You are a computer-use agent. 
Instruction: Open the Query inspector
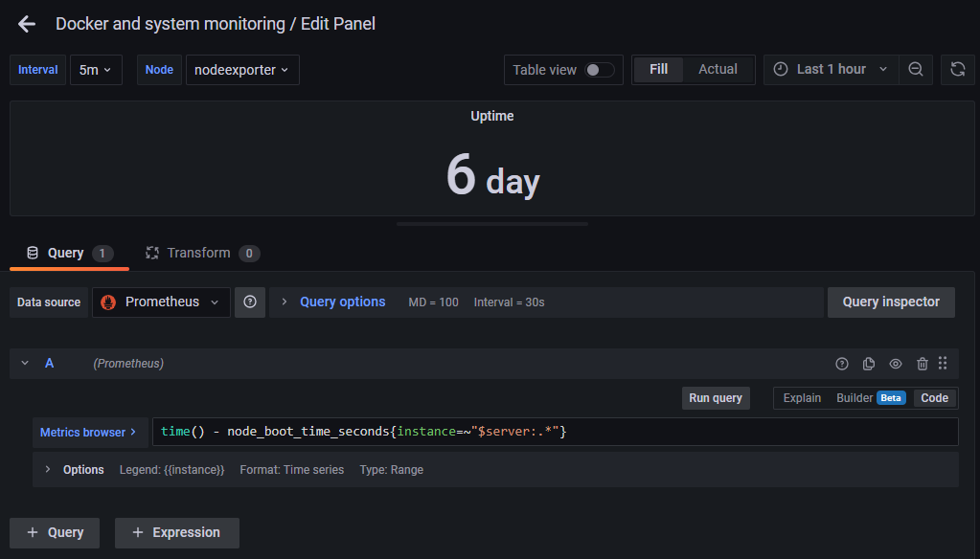890,302
